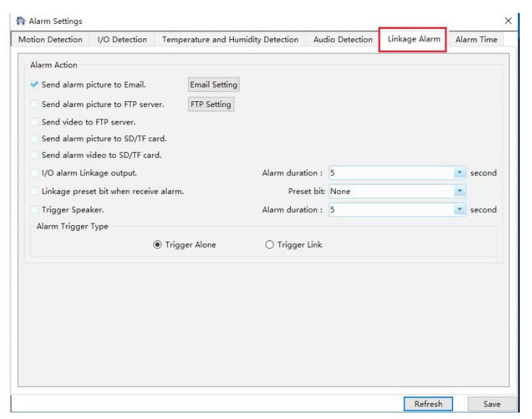This screenshot has width=532, height=419.
Task: Enable the Trigger Speaker option
Action: tap(34, 210)
